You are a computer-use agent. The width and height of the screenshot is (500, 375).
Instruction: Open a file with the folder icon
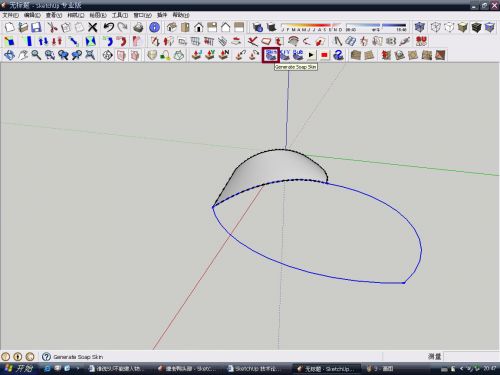tap(23, 27)
